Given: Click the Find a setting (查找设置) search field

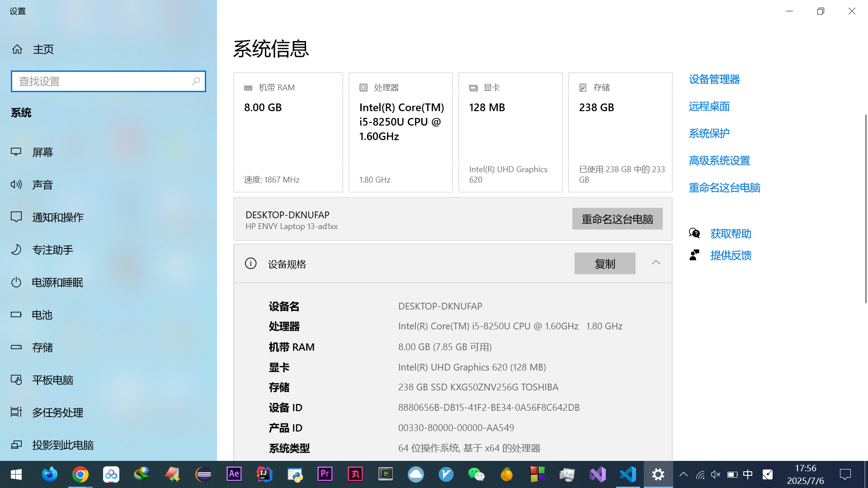Looking at the screenshot, I should [102, 81].
